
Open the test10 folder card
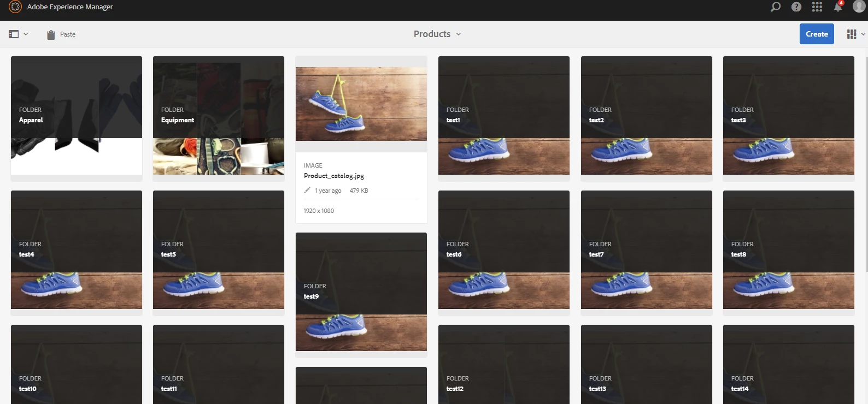pos(77,365)
